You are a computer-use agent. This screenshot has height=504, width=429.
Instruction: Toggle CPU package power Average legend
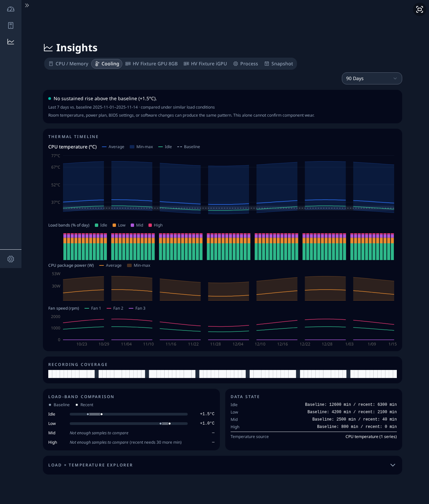point(110,265)
